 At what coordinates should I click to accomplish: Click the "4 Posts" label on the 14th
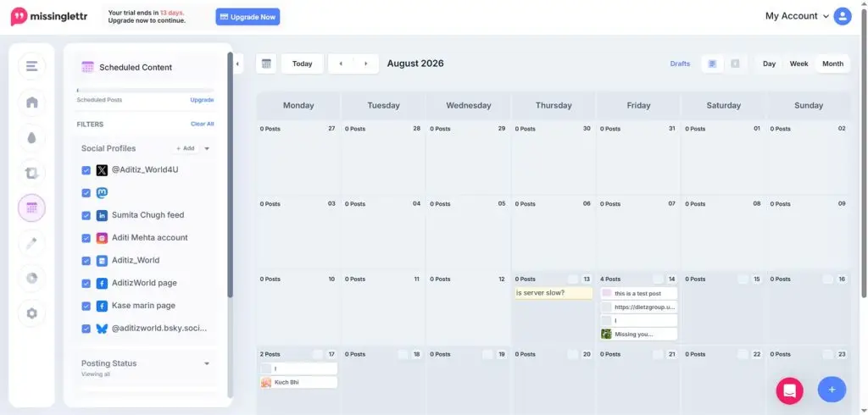point(610,279)
